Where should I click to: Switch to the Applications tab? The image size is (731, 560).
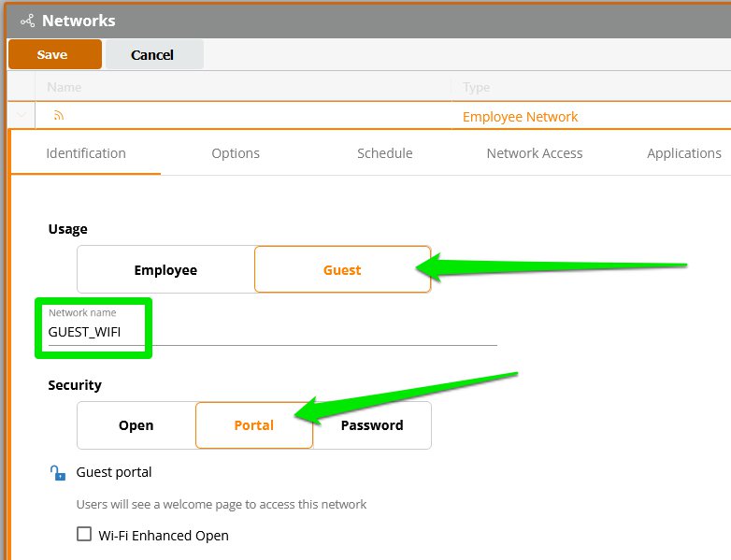point(683,153)
